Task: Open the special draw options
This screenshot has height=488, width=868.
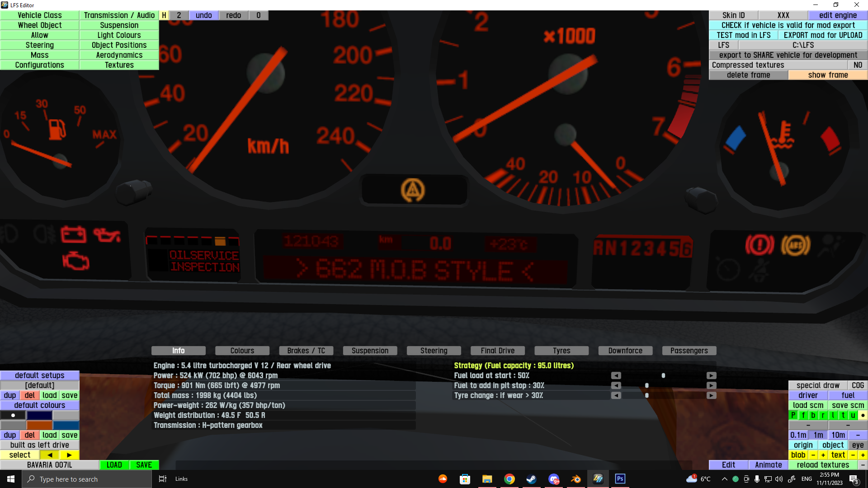Action: [818, 385]
